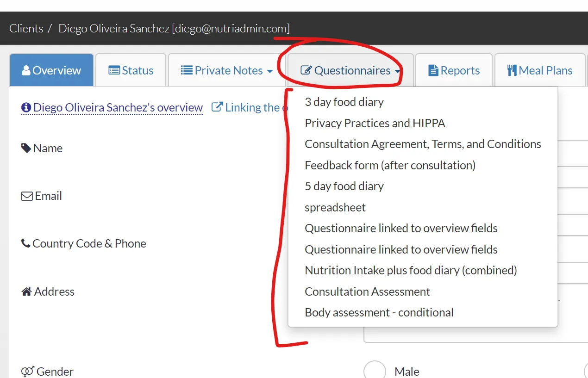The height and width of the screenshot is (378, 588).
Task: Select the Male gender radio button
Action: [x=375, y=371]
